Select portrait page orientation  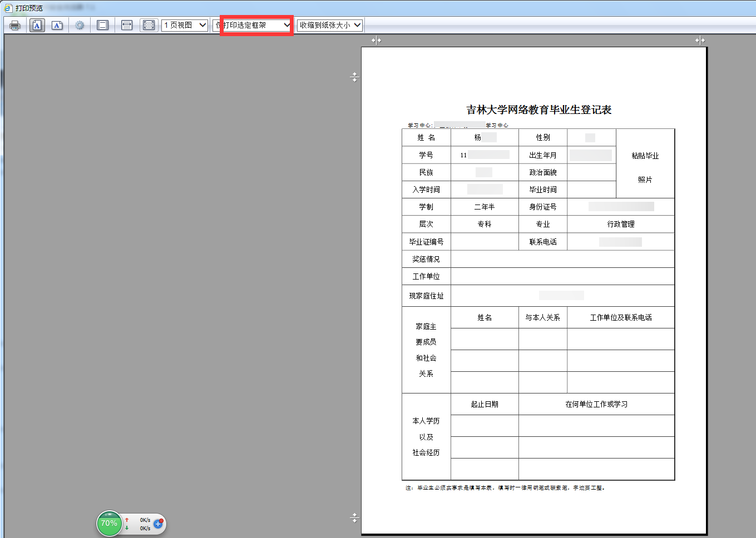37,25
